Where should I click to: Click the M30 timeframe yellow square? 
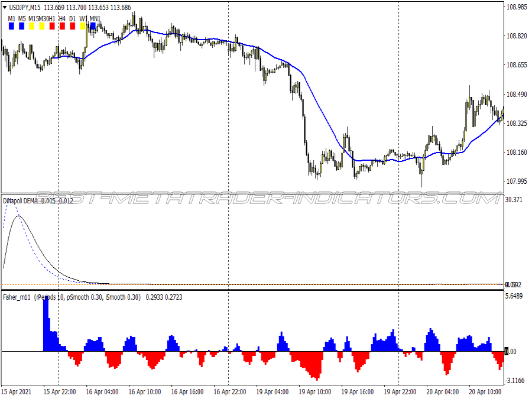(42, 26)
